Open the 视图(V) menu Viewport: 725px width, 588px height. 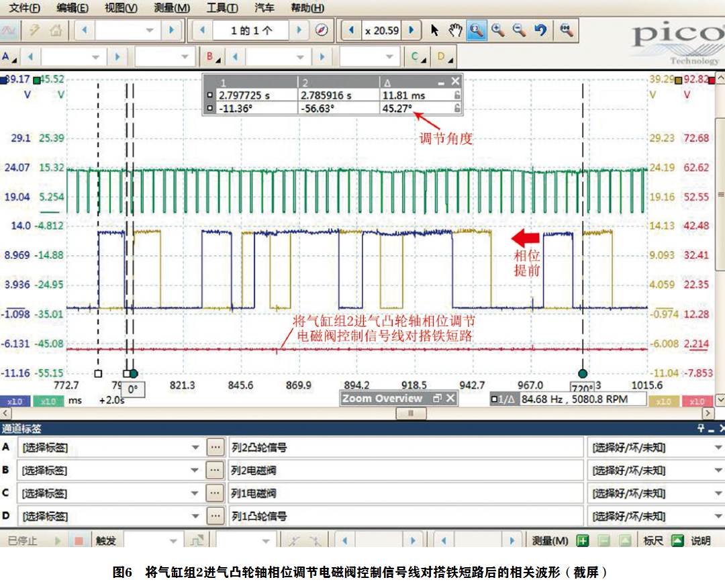(x=121, y=8)
